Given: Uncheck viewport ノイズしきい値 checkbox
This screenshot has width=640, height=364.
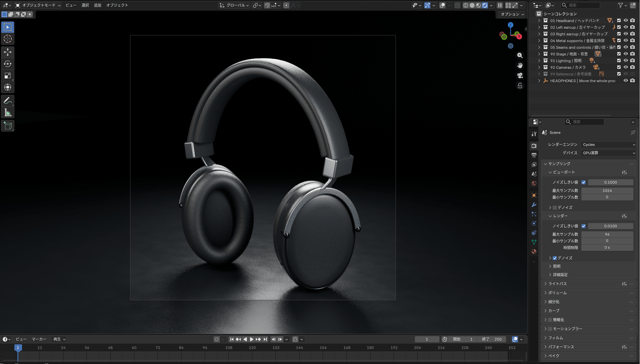Looking at the screenshot, I should [x=583, y=182].
